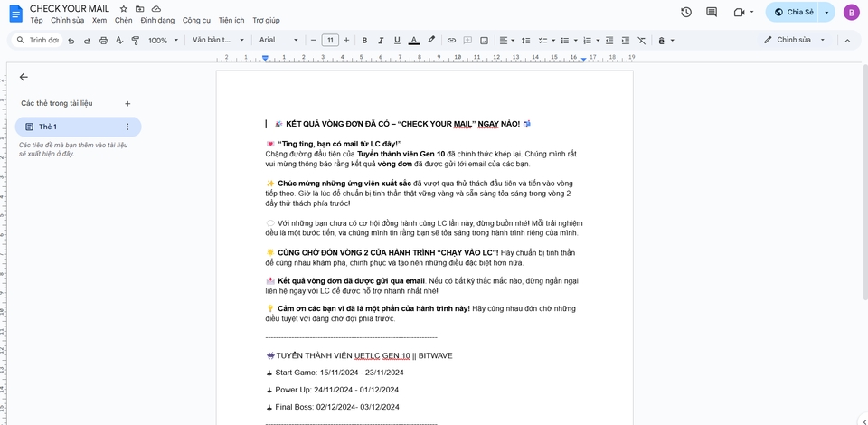Open the Chỉnh sửa menu in menu bar

(68, 21)
